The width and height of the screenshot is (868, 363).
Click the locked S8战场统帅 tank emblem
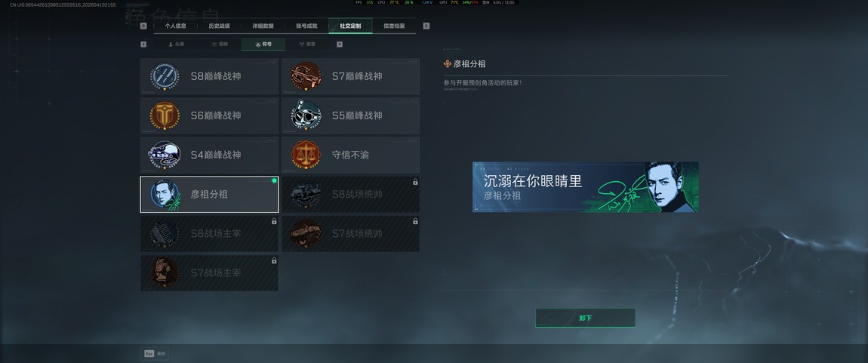(x=306, y=194)
